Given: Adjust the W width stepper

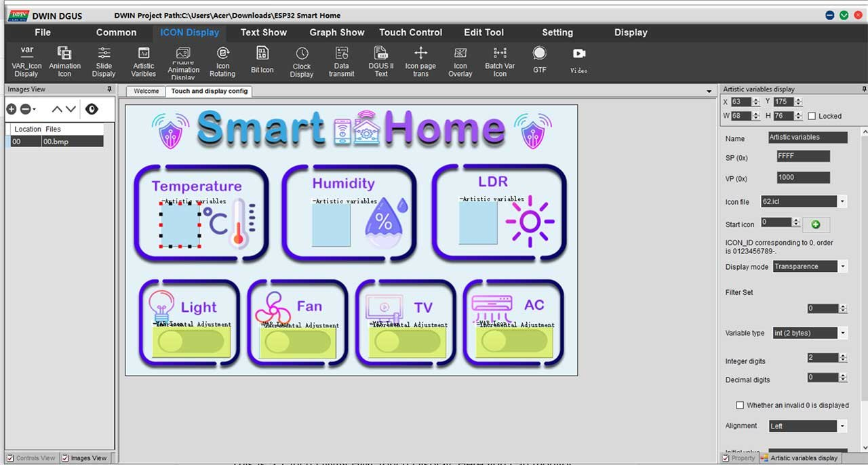Looking at the screenshot, I should point(756,116).
